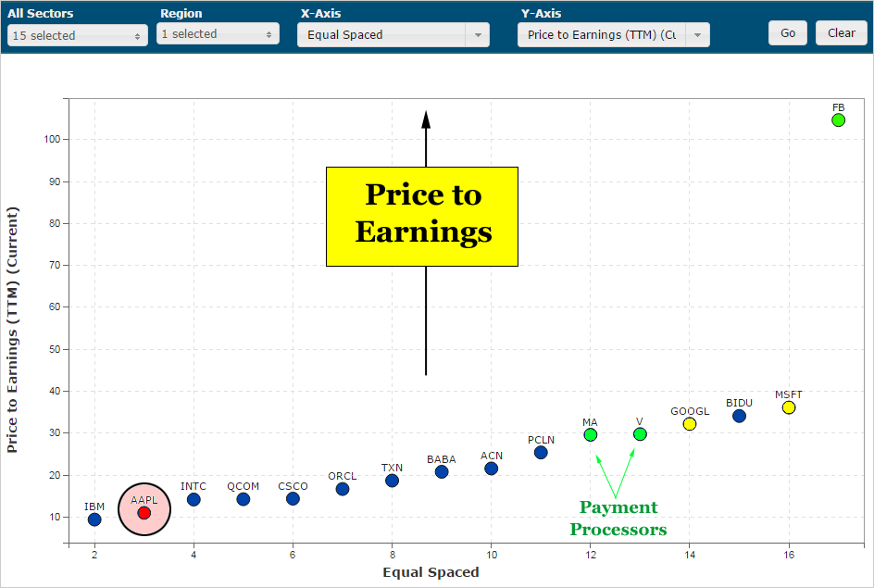The width and height of the screenshot is (874, 588).
Task: Click the 'Equal Spaced' x-axis title
Action: pos(431,572)
